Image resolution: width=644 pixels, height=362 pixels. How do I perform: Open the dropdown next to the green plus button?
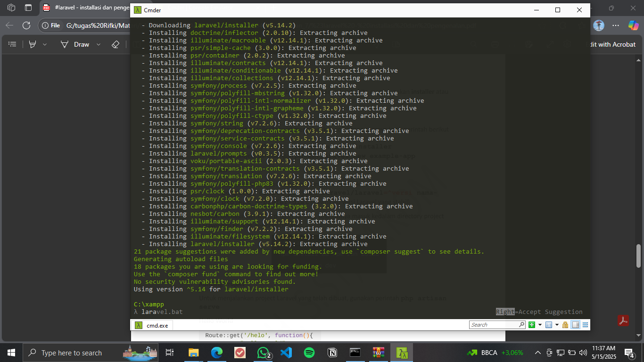[539, 324]
